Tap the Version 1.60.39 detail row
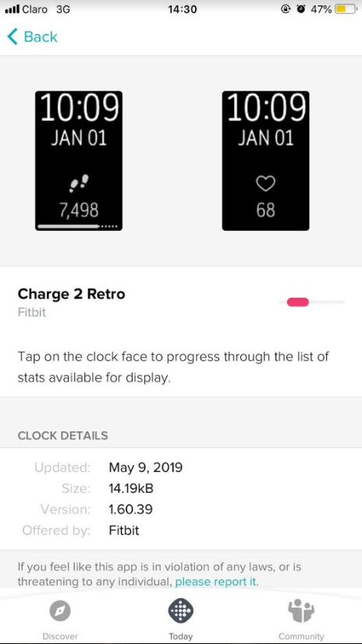Screen dimensions: 362x644 point(181,509)
